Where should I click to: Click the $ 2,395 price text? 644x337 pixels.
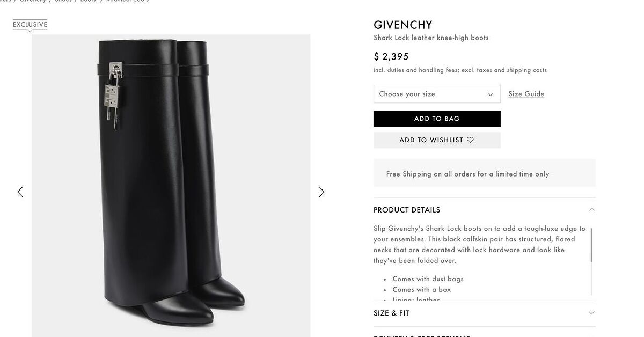click(x=391, y=57)
